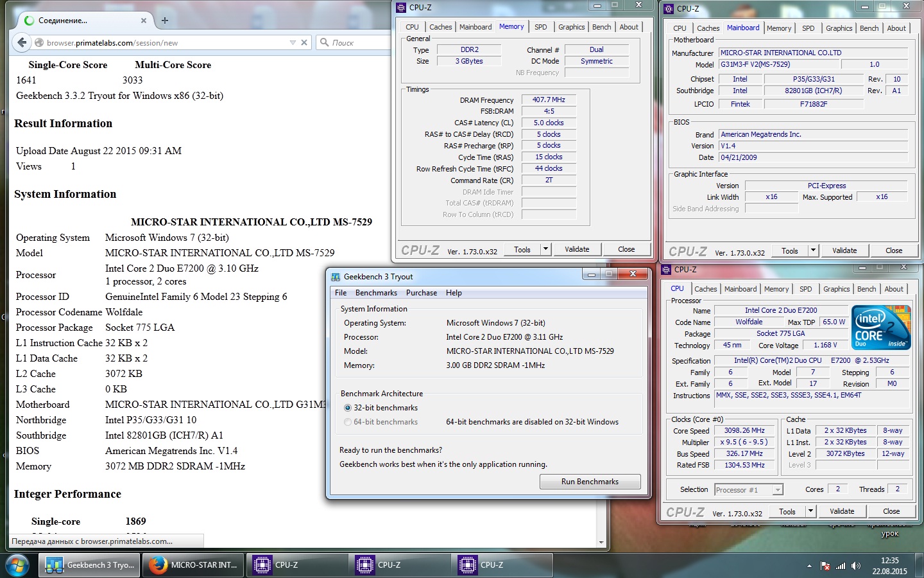Click the Close button in the CPU-Z Mainboard window
The height and width of the screenshot is (578, 924).
894,250
